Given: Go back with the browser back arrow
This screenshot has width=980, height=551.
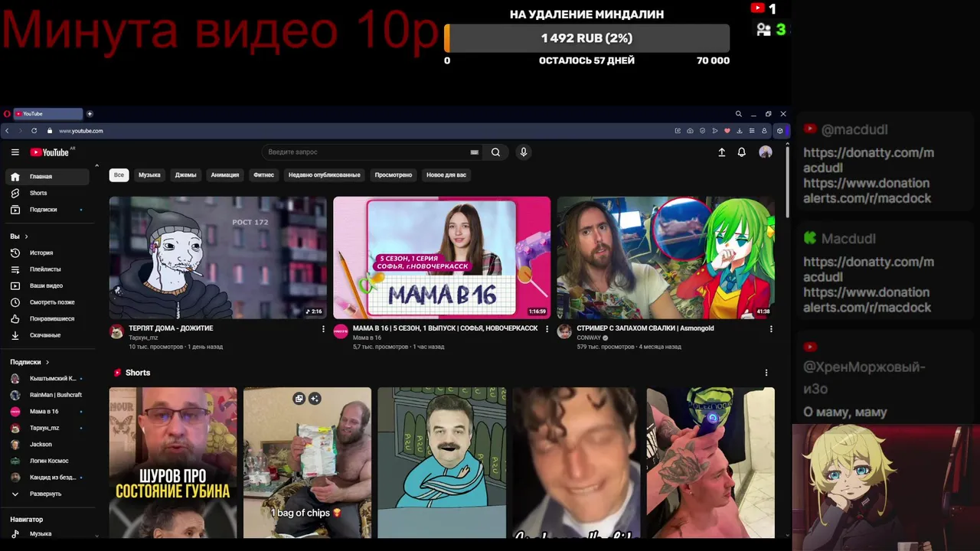Looking at the screenshot, I should point(8,131).
